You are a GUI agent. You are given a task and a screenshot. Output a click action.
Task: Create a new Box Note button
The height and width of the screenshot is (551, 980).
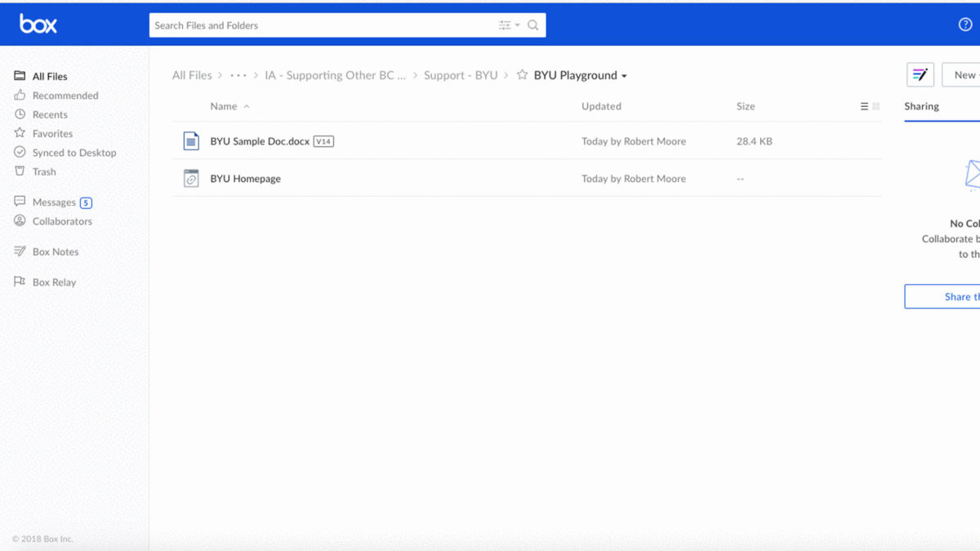(920, 74)
